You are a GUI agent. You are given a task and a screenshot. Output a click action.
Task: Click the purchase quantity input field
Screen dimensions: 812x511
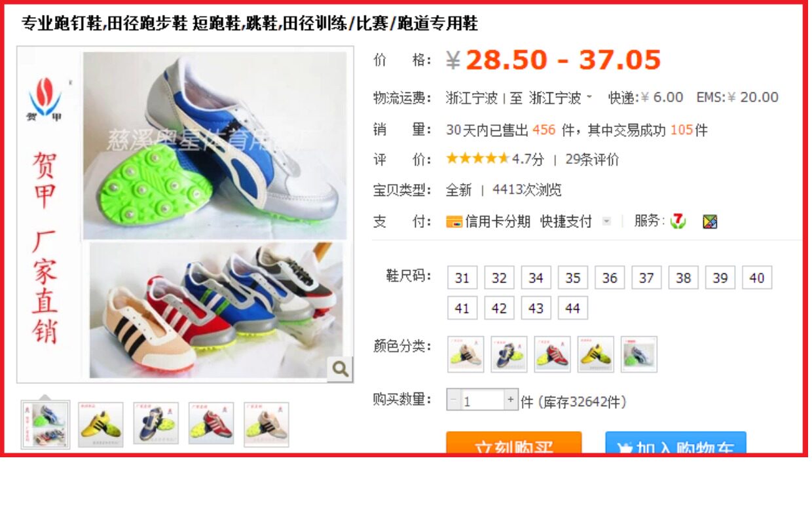pyautogui.click(x=482, y=400)
